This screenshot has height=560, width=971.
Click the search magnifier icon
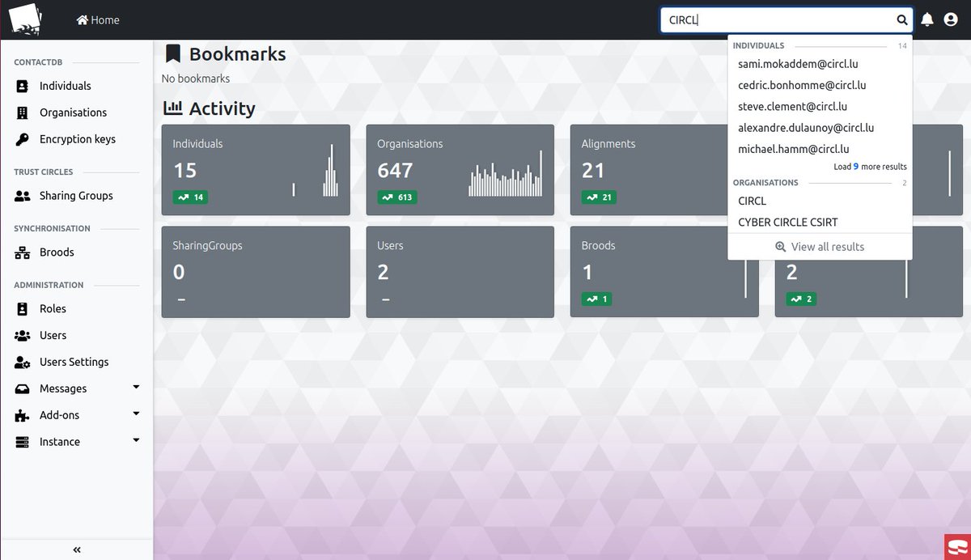(x=902, y=20)
